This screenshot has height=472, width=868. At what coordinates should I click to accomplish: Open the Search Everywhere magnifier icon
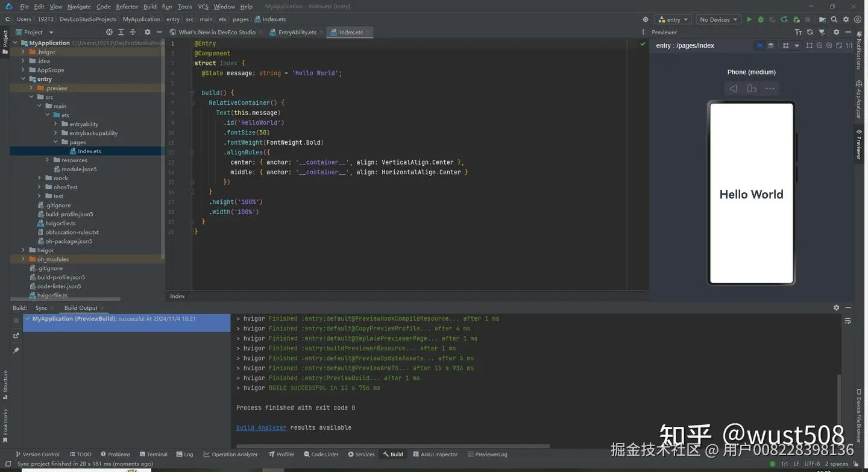tap(834, 19)
